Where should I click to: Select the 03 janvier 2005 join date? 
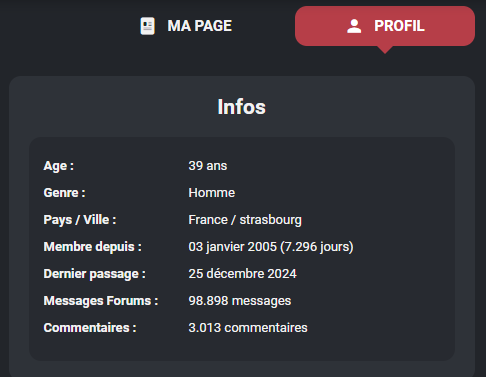(x=232, y=247)
